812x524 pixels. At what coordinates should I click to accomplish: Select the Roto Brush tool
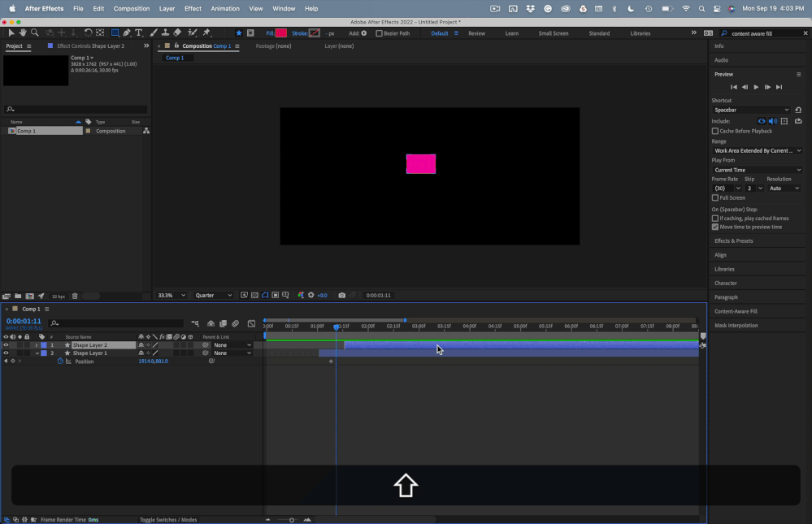[x=192, y=32]
